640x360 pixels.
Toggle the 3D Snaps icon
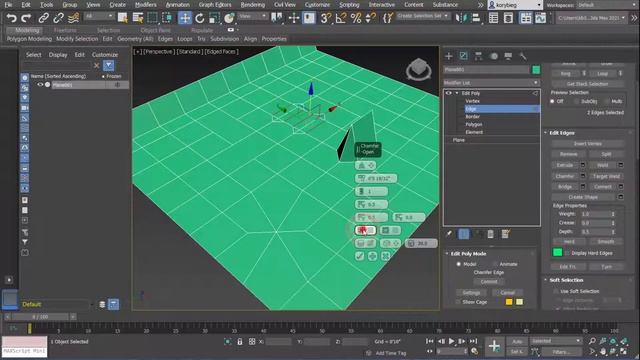[326, 18]
